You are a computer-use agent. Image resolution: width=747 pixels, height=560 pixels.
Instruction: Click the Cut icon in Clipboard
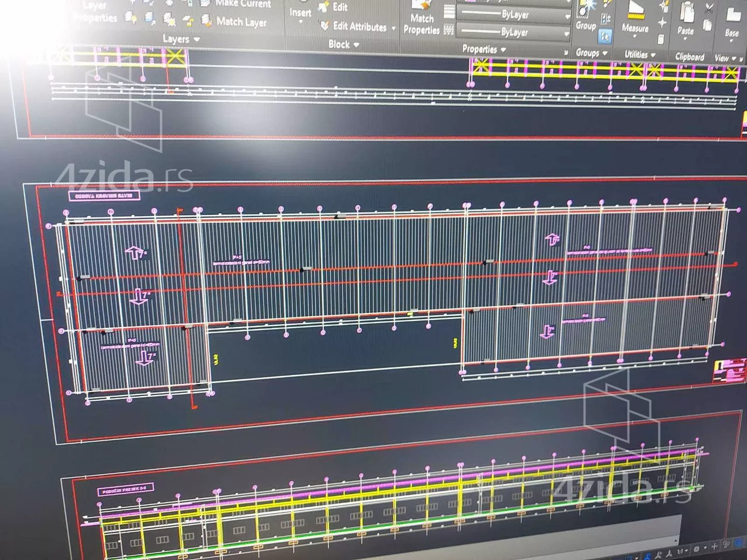[x=709, y=7]
